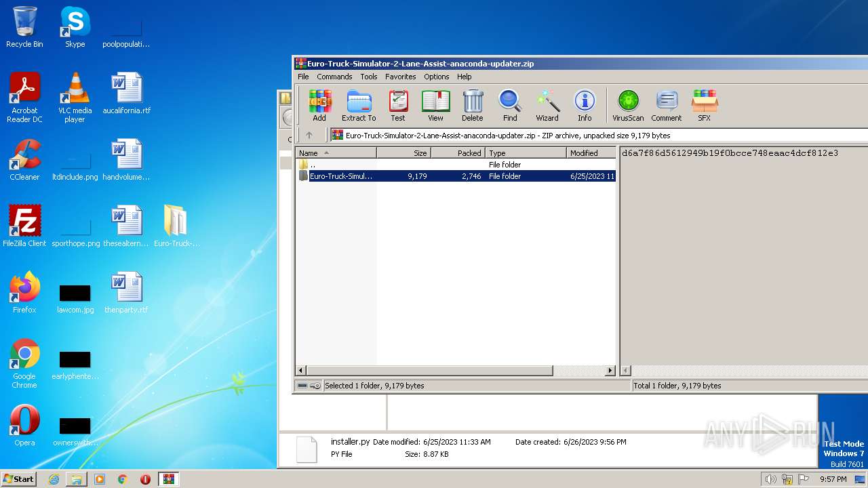Open Internet Explorer from taskbar

(54, 479)
